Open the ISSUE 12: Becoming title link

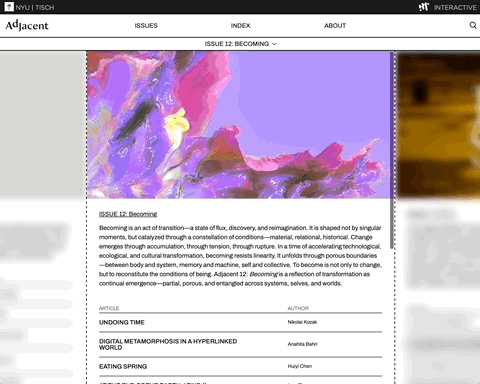click(x=128, y=214)
